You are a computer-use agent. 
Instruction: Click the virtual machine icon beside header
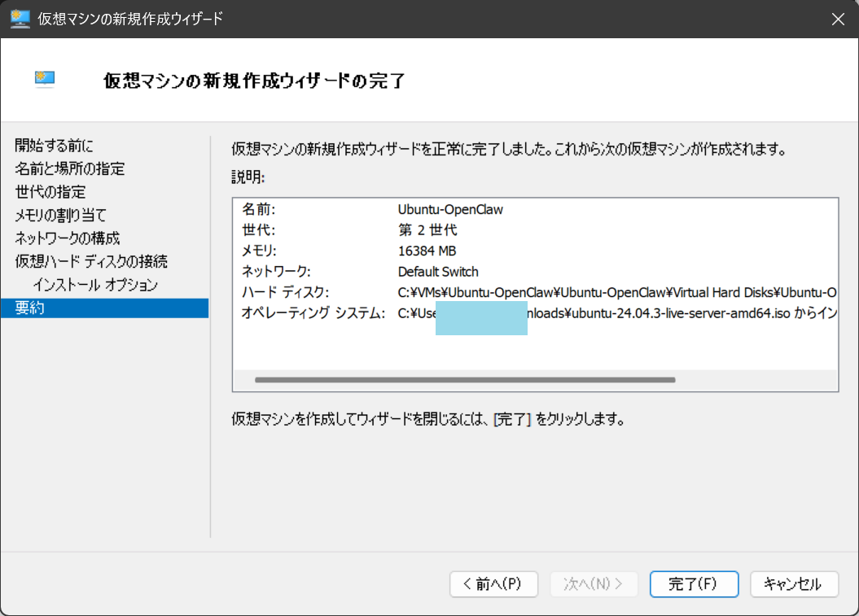(x=45, y=79)
